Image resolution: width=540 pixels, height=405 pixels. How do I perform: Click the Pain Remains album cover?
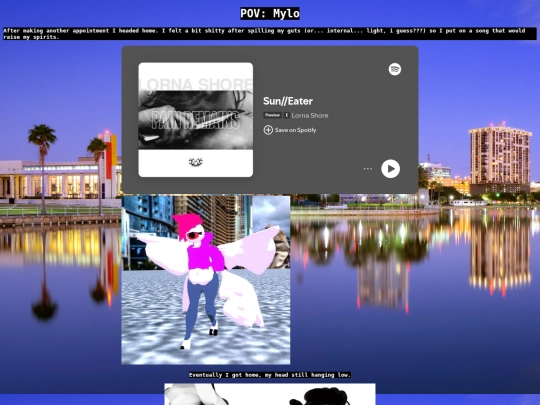(x=196, y=120)
